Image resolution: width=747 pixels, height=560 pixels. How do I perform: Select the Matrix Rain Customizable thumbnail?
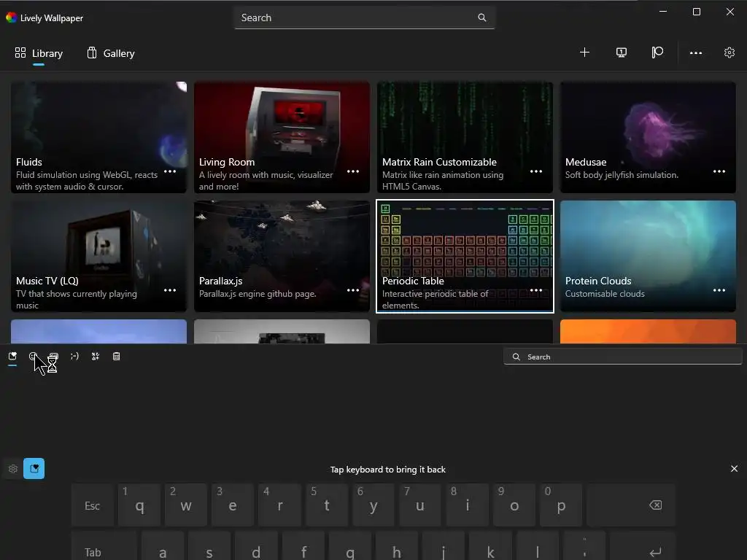[465, 137]
